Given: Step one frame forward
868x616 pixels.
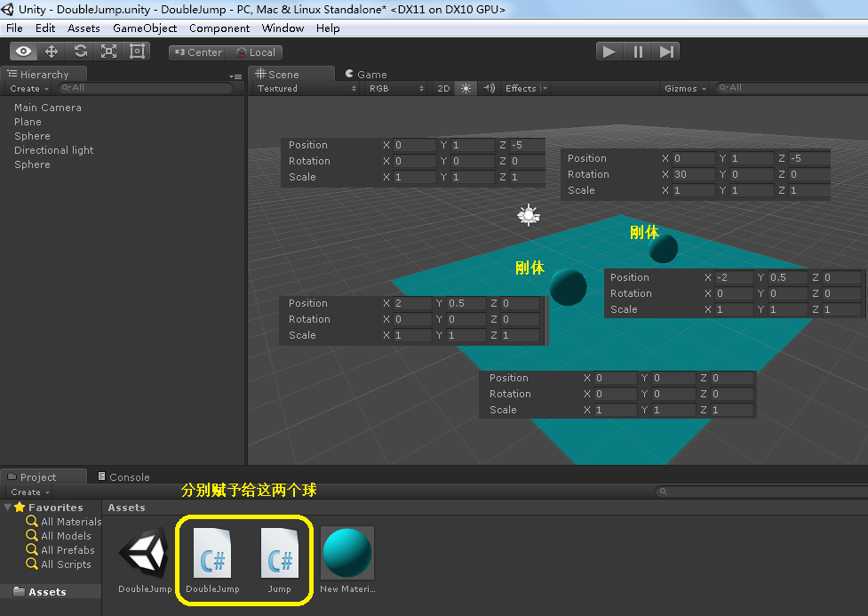Looking at the screenshot, I should (666, 52).
